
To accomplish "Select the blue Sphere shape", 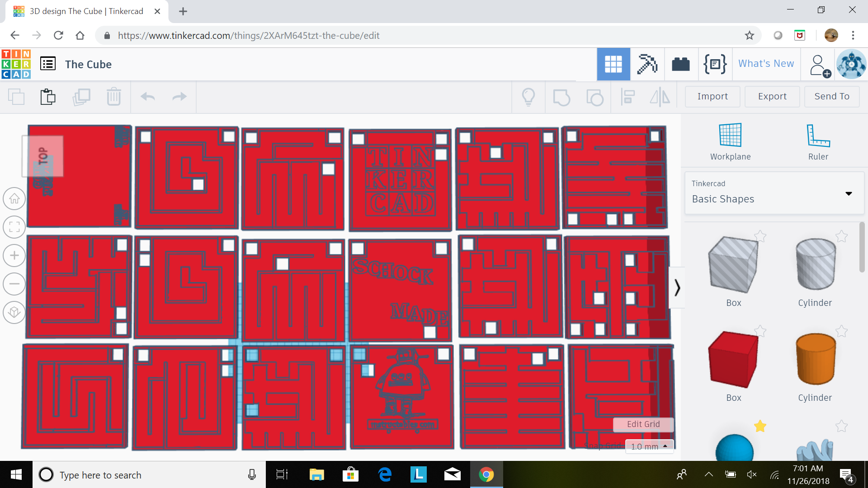I will pyautogui.click(x=734, y=448).
